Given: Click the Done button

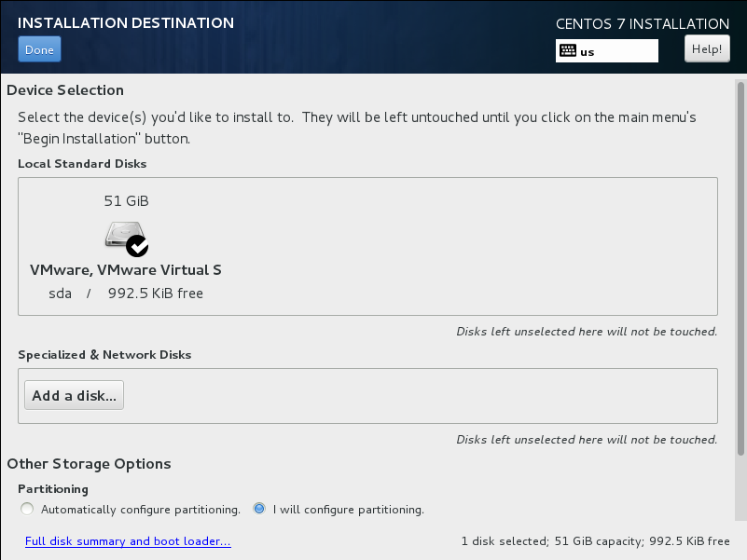Looking at the screenshot, I should 39,49.
